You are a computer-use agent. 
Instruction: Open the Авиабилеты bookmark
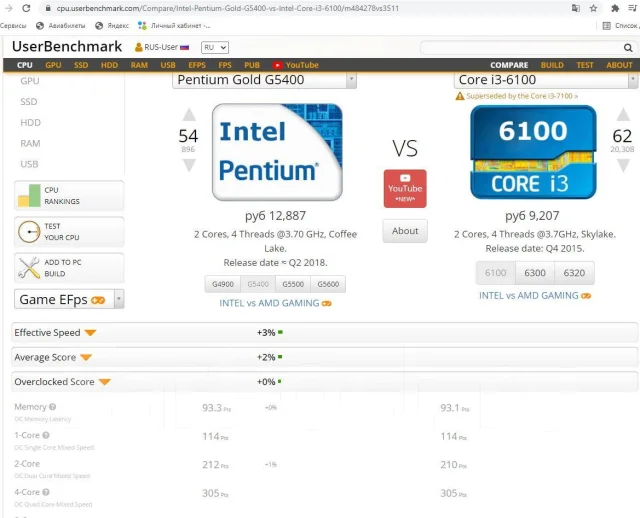pos(61,26)
